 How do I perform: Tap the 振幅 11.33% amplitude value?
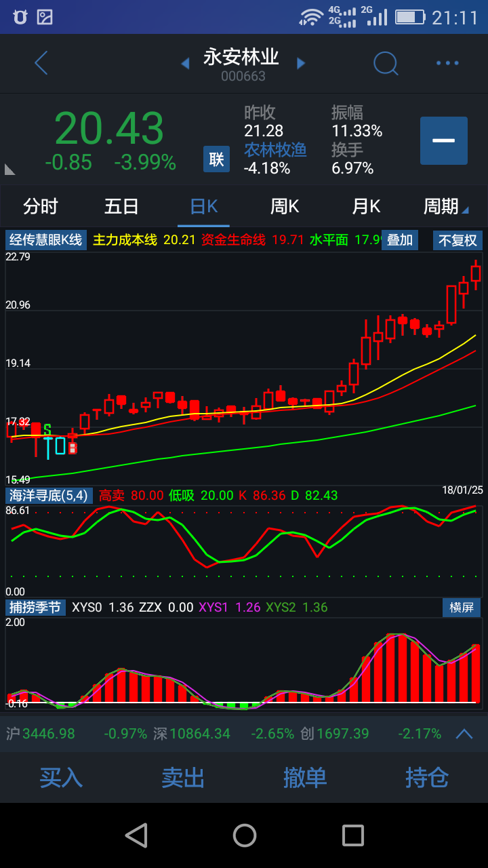pos(357,130)
